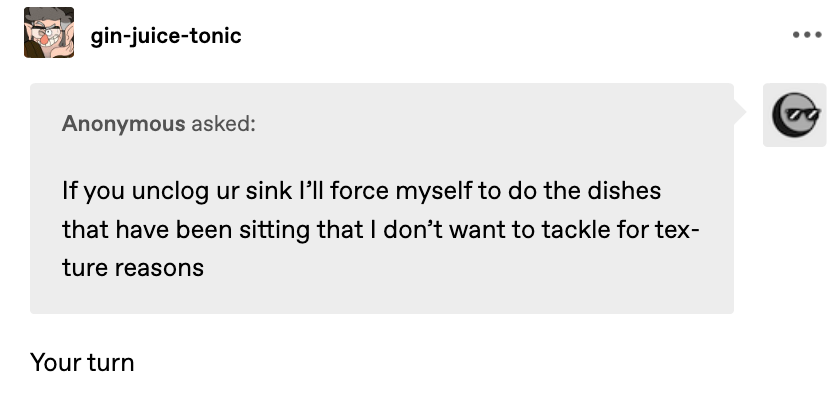Image resolution: width=840 pixels, height=404 pixels.
Task: Click the "Your turn" reply text
Action: 82,362
